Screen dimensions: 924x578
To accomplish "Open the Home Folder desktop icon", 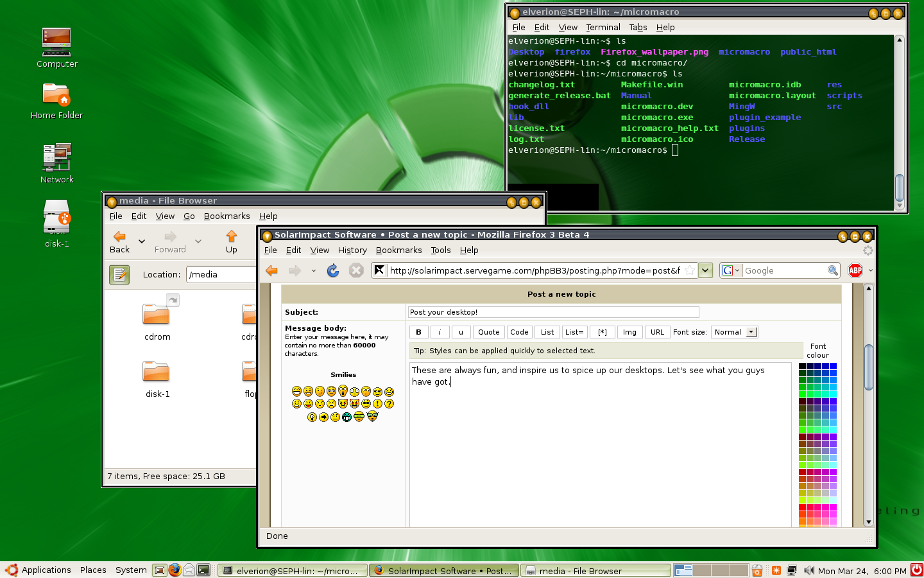I will pyautogui.click(x=56, y=95).
